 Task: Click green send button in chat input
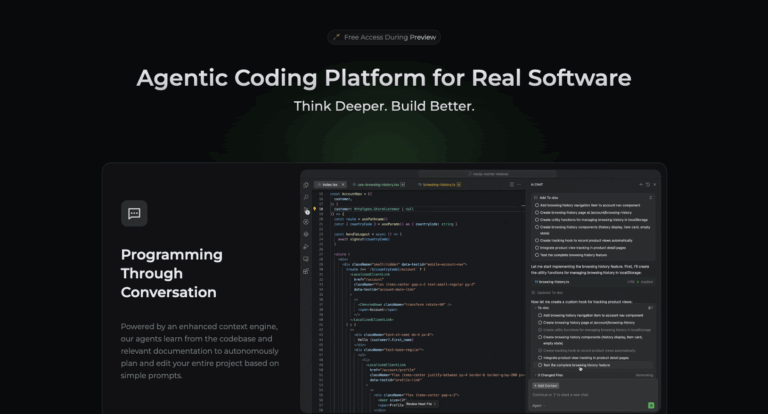click(651, 405)
